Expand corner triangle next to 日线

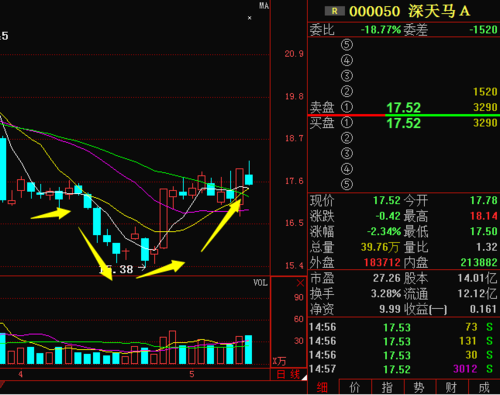point(304,378)
